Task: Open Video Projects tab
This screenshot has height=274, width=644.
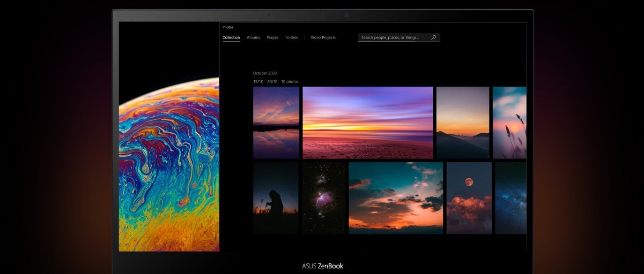Action: [323, 38]
